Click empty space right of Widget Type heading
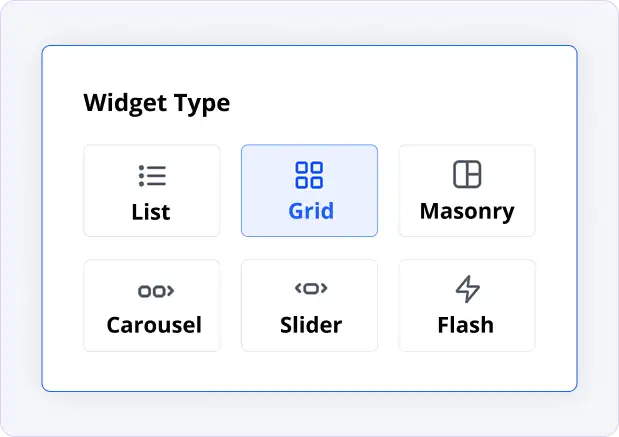619x437 pixels. click(x=400, y=103)
